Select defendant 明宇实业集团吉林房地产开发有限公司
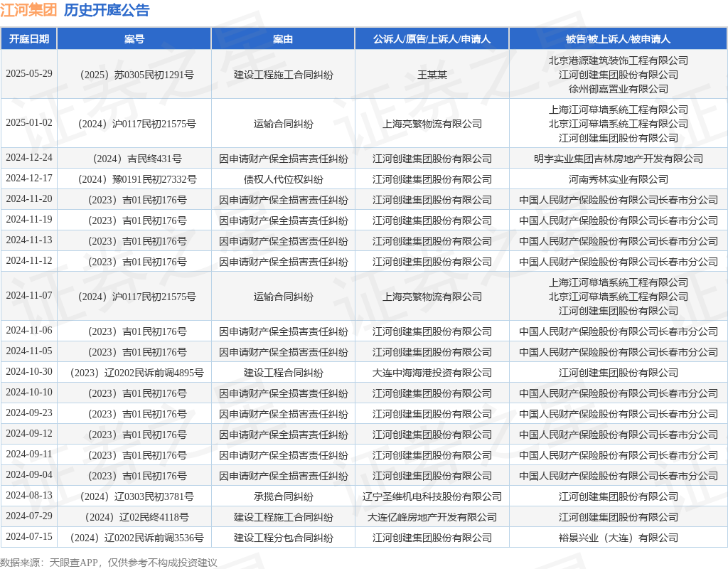The height and width of the screenshot is (569, 728). pos(618,159)
